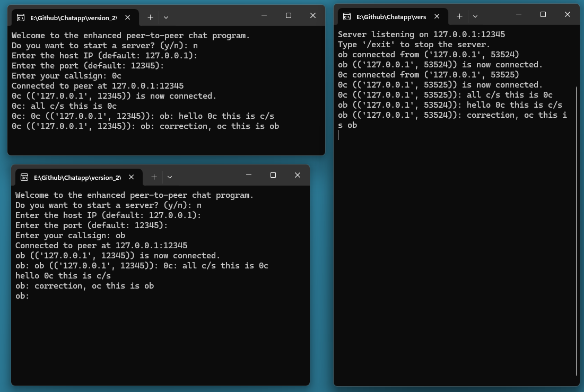Maximize the 0c callsign terminal window
This screenshot has height=392, width=584.
tap(289, 15)
